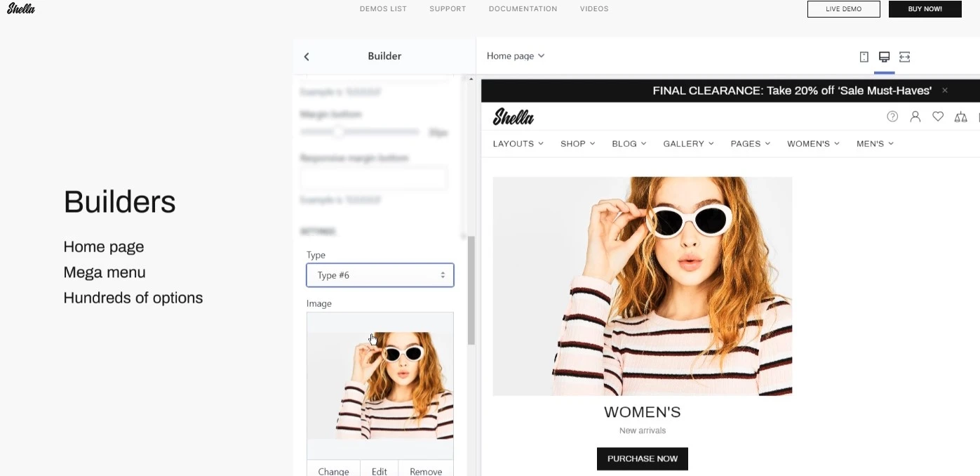980x476 pixels.
Task: Click the compare scales icon
Action: [x=960, y=117]
